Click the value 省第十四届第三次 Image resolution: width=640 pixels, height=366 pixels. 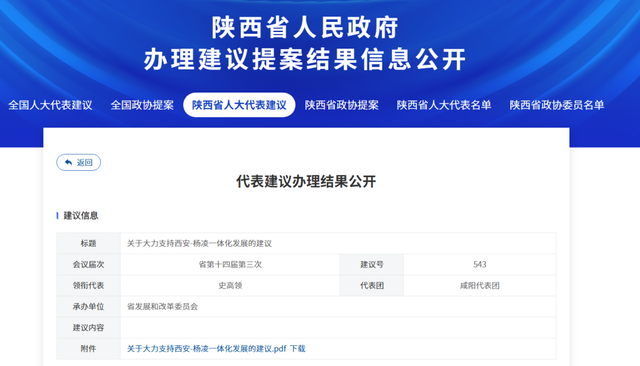(230, 264)
